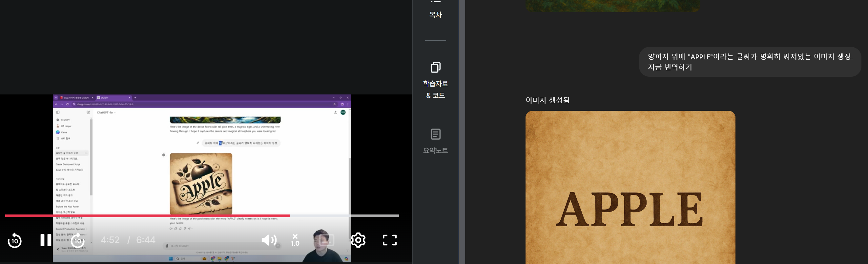Open video settings gear
Screen dimensions: 868x264
click(358, 240)
